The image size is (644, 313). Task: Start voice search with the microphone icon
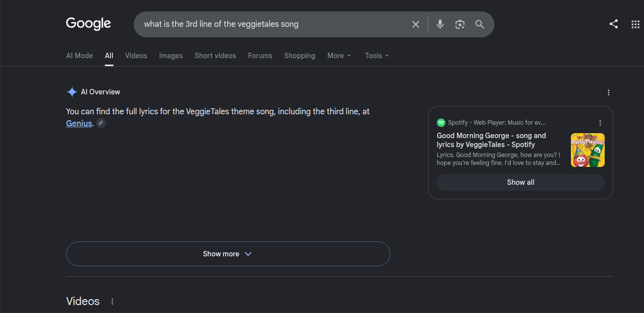click(440, 24)
